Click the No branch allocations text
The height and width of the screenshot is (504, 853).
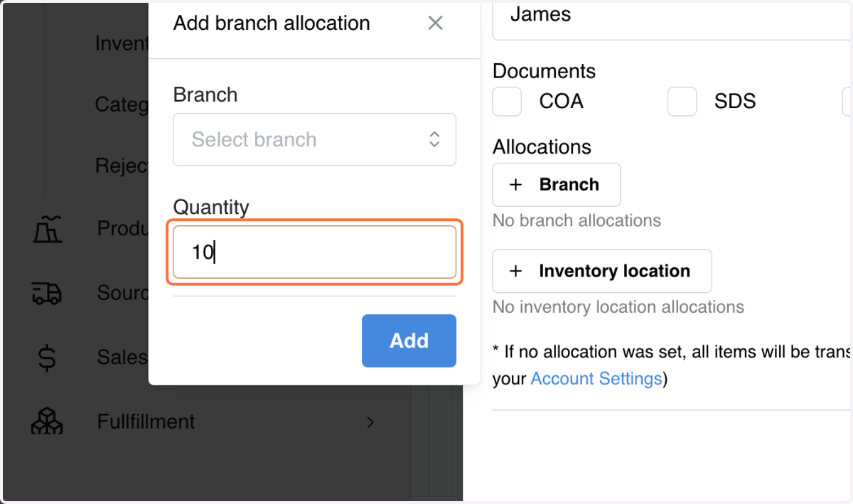(576, 220)
